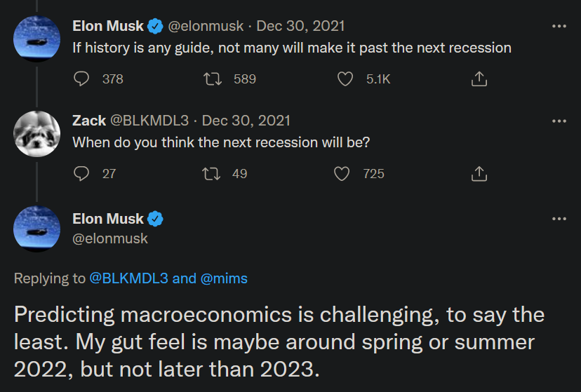
Task: Open Zack's dog profile picture
Action: point(36,134)
